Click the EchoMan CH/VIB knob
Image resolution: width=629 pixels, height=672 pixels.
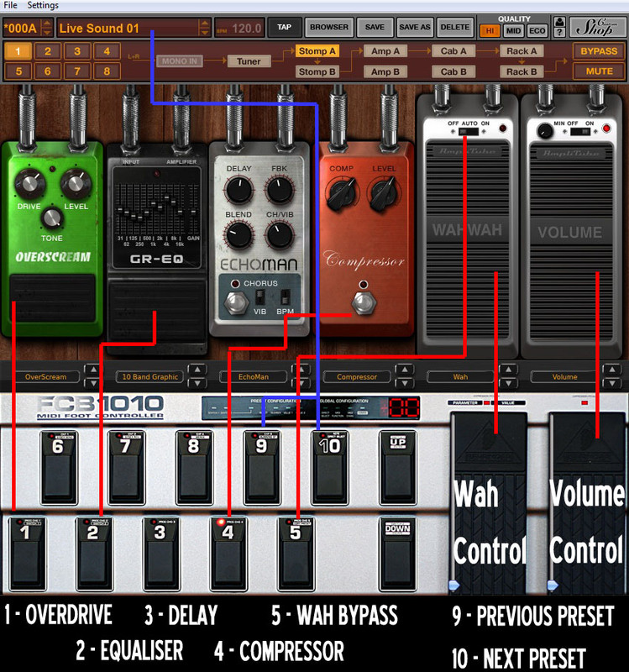pos(280,235)
